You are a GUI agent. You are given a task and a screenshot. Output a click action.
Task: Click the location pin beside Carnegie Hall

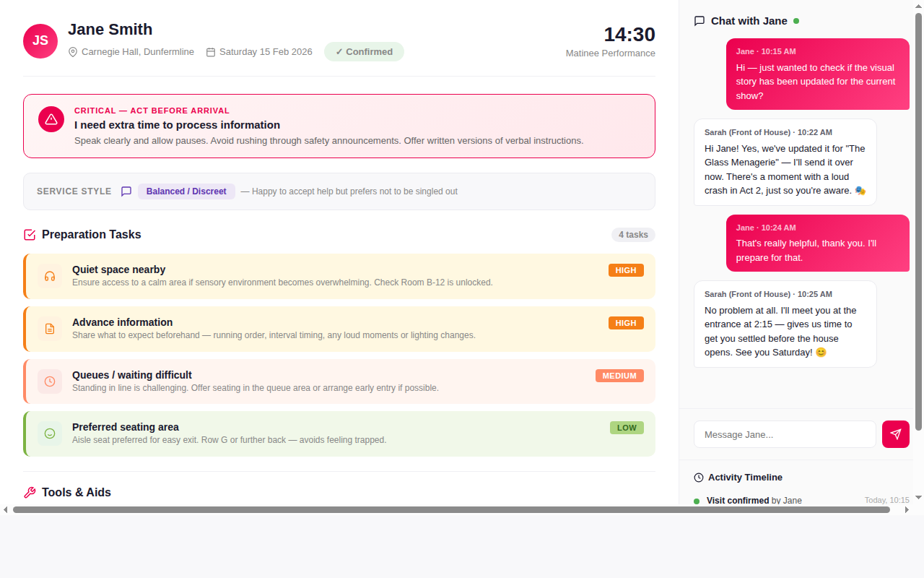click(73, 51)
